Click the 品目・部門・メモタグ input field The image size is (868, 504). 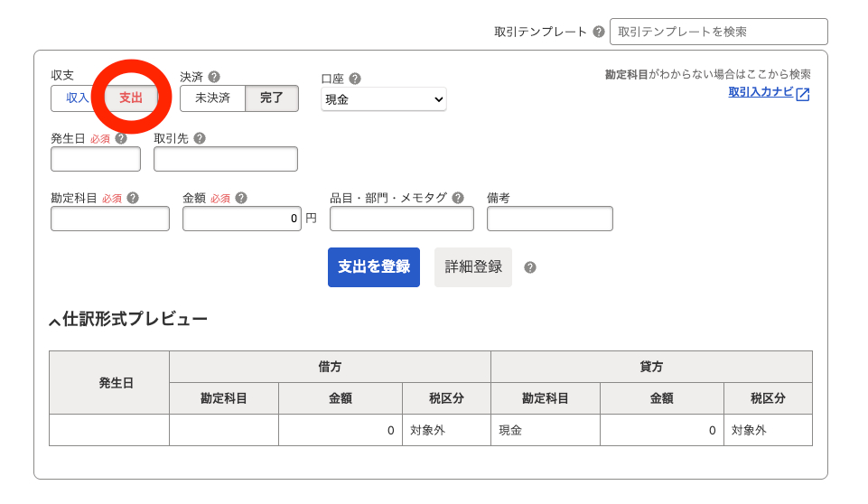[x=402, y=219]
